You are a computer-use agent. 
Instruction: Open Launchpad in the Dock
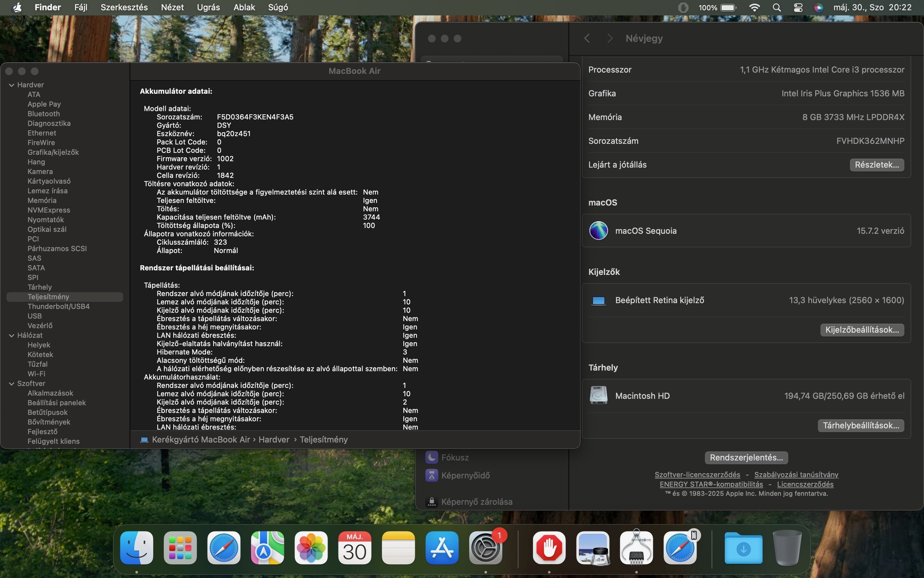click(x=180, y=547)
